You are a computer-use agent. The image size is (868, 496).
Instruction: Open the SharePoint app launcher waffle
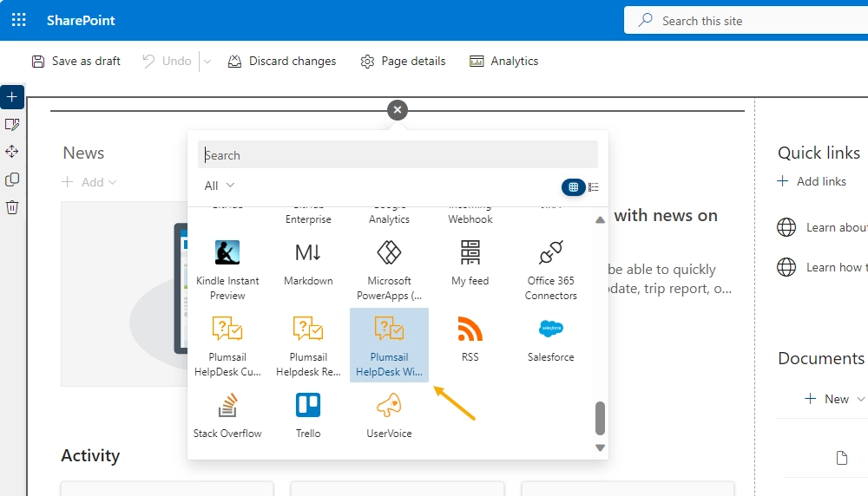tap(19, 21)
